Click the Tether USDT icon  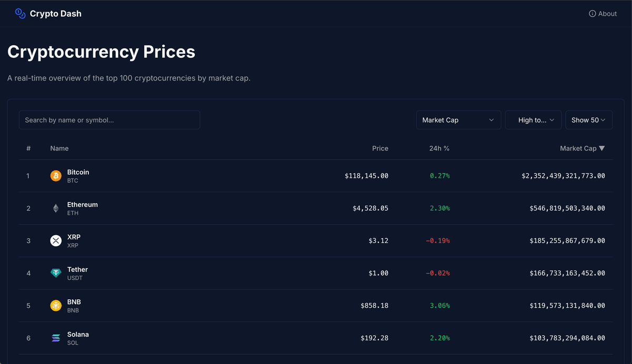pos(56,273)
